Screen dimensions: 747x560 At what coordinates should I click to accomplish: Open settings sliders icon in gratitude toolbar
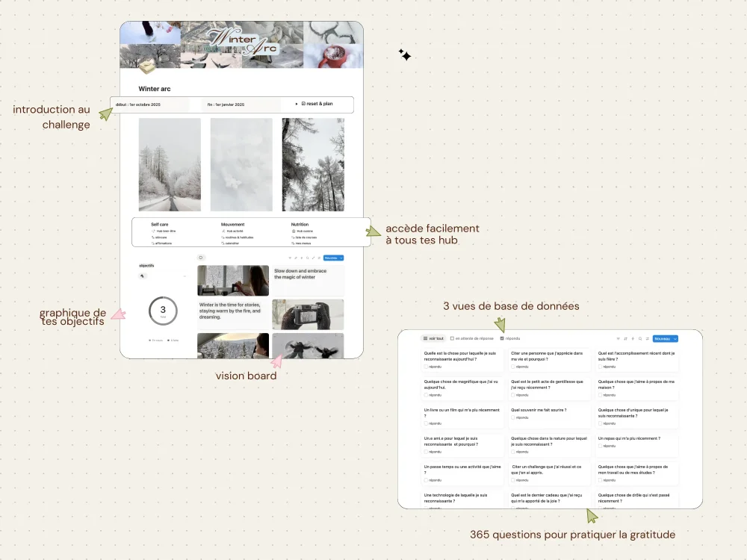648,338
